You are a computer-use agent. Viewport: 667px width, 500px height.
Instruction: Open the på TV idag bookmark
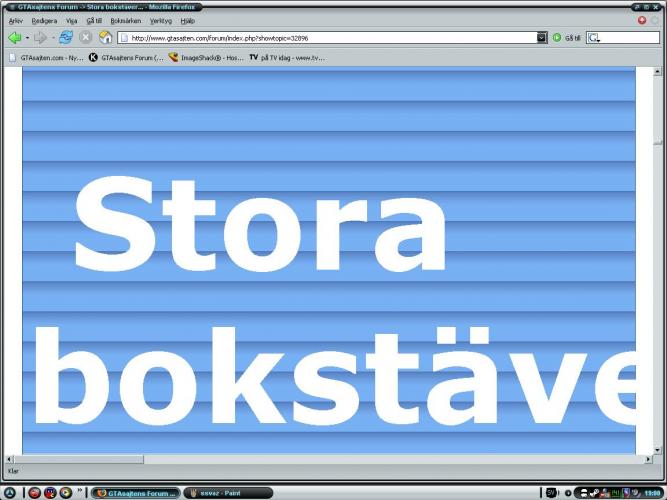(x=287, y=57)
